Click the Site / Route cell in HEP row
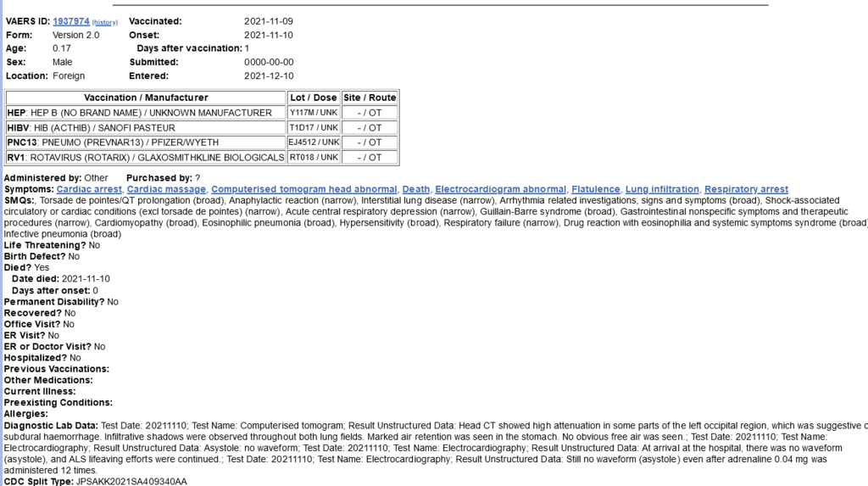 coord(370,113)
